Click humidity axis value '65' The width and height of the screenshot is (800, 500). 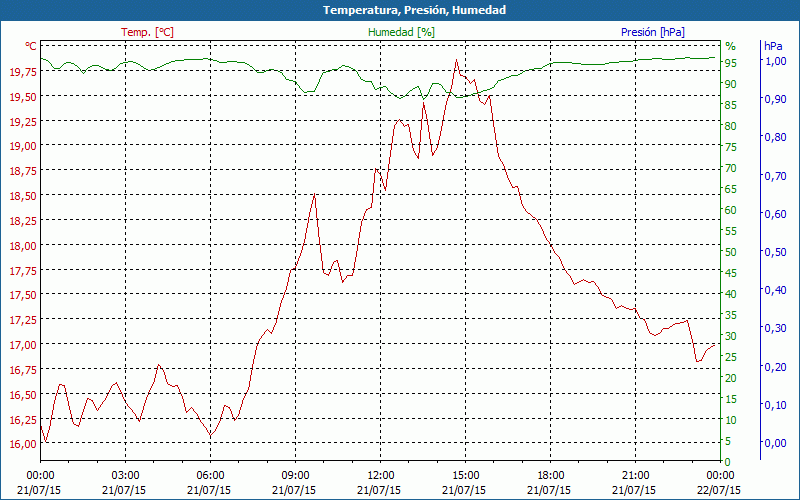(x=731, y=189)
